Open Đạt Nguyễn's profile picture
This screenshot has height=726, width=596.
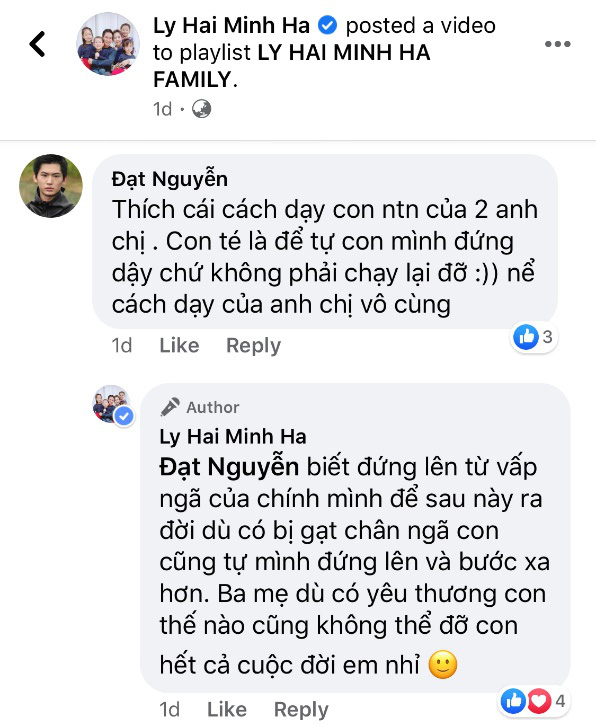pos(51,186)
